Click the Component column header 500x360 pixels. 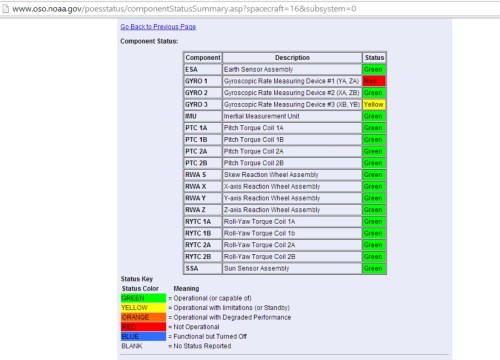pyautogui.click(x=203, y=58)
